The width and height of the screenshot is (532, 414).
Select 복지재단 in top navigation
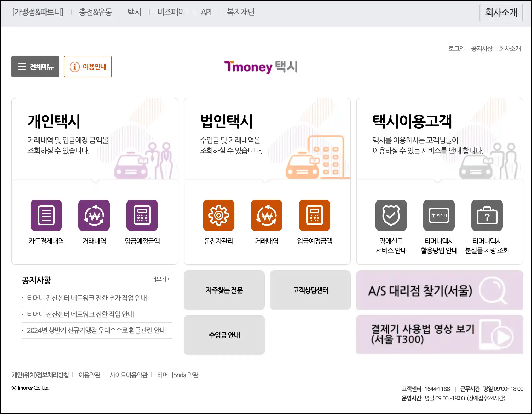pos(241,12)
